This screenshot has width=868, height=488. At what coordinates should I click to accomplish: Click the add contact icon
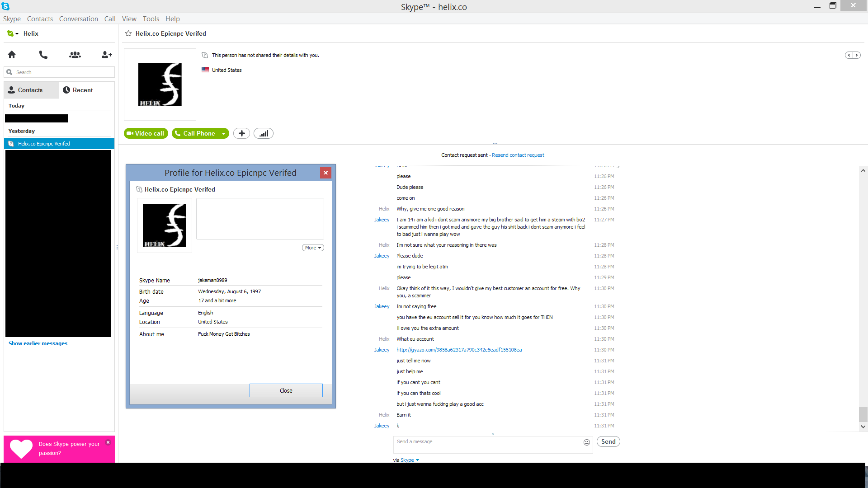click(107, 55)
